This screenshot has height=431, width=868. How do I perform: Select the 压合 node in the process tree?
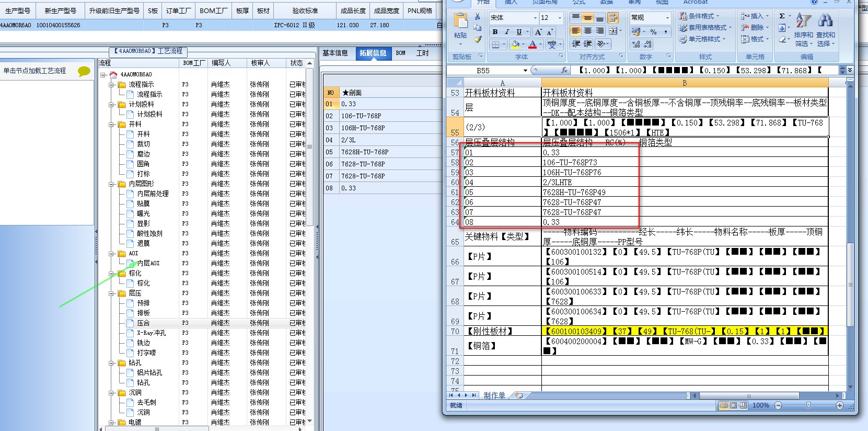click(x=143, y=323)
